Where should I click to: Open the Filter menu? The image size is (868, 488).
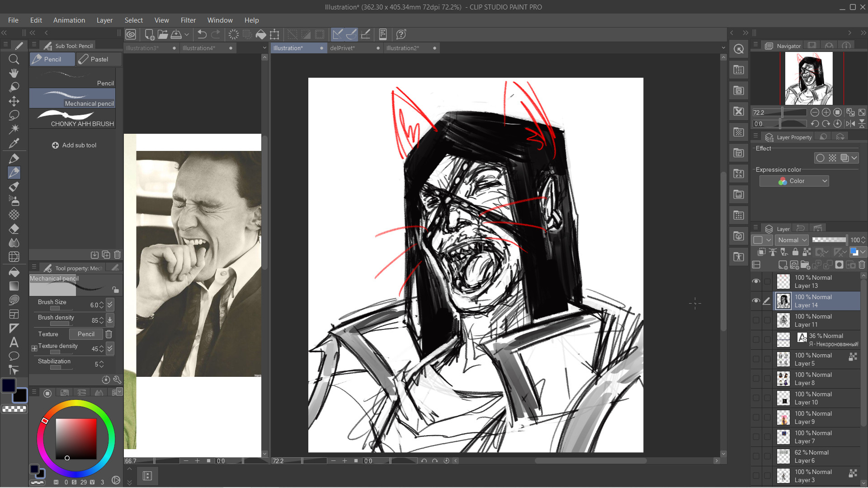[188, 20]
